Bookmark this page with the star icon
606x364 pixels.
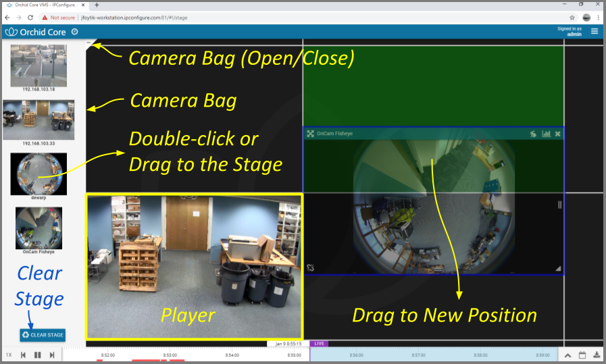pos(572,18)
